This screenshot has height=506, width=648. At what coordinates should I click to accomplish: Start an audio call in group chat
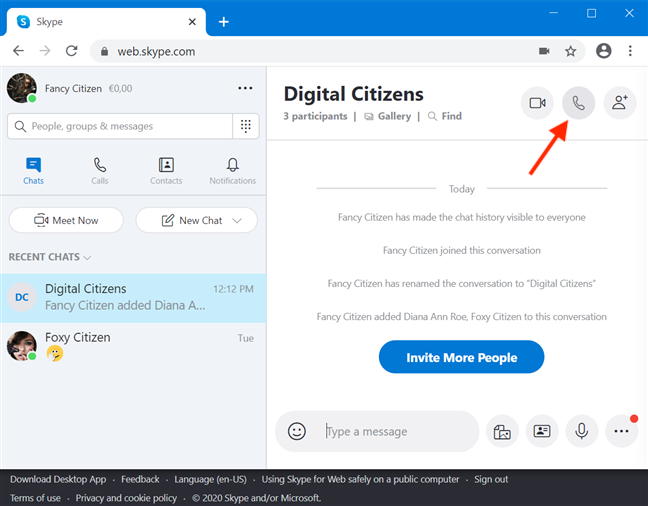coord(578,103)
